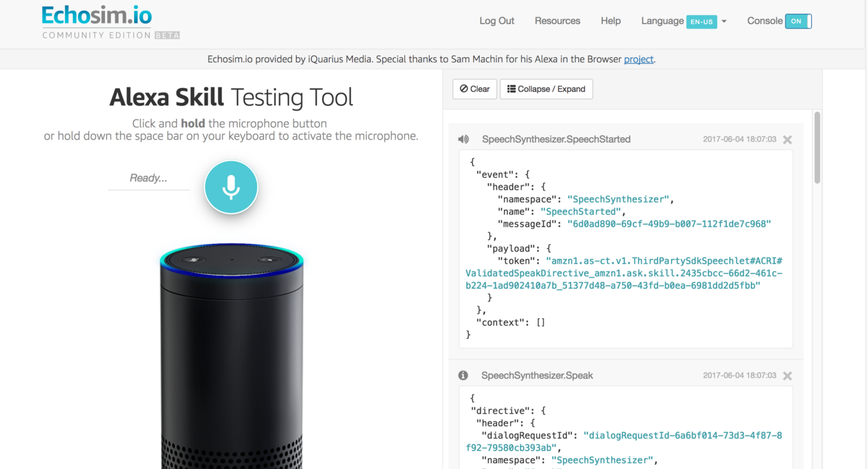Collapse the SpeechSynthesizer.SpeechStarted header
The width and height of the screenshot is (868, 469).
click(556, 139)
